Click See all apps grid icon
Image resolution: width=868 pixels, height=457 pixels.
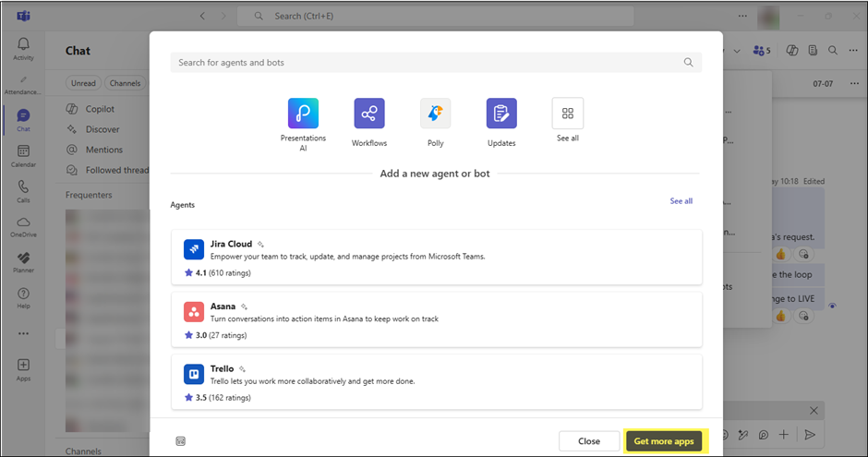(x=567, y=114)
